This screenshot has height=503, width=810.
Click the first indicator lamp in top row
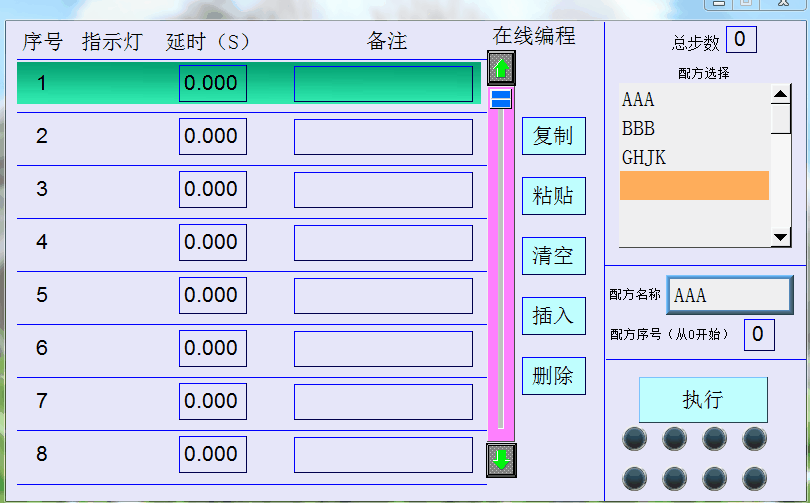point(635,438)
